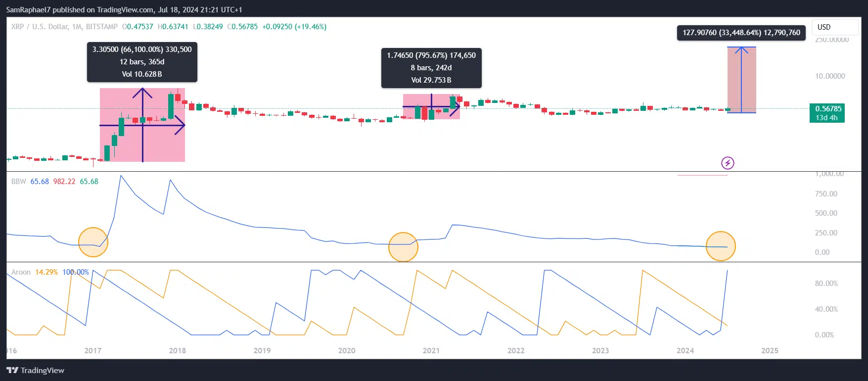Click the +0.09250 (+19.46%) change value
This screenshot has height=381, width=868.
click(x=294, y=27)
